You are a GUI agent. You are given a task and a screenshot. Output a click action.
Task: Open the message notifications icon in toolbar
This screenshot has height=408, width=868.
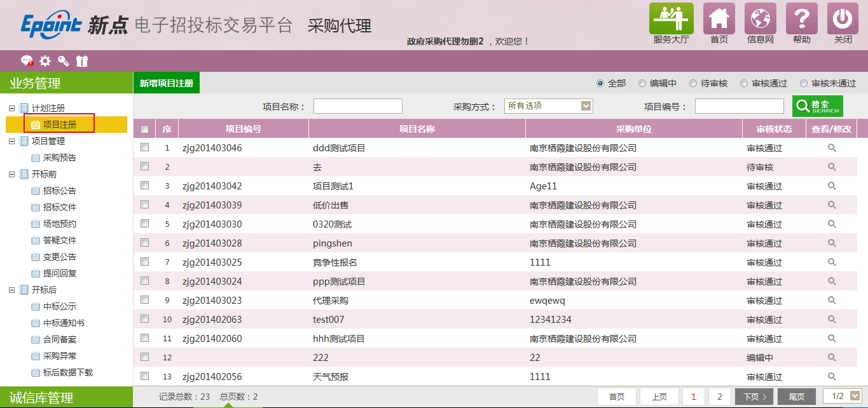pyautogui.click(x=27, y=61)
